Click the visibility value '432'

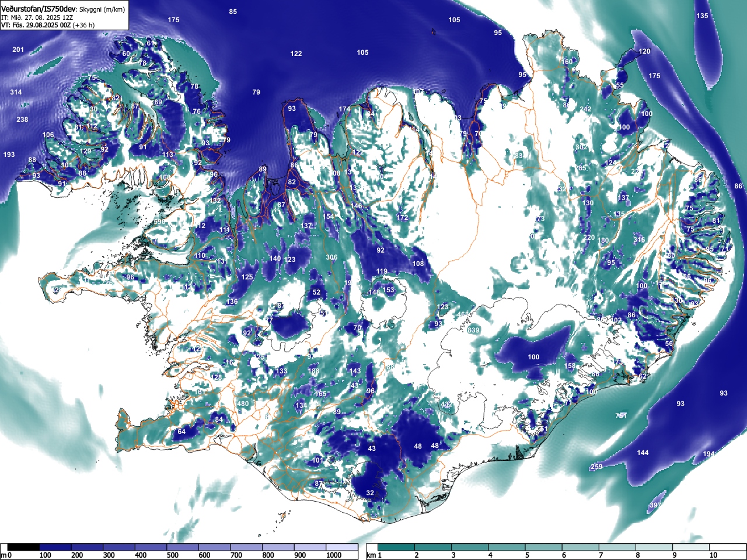point(446,405)
